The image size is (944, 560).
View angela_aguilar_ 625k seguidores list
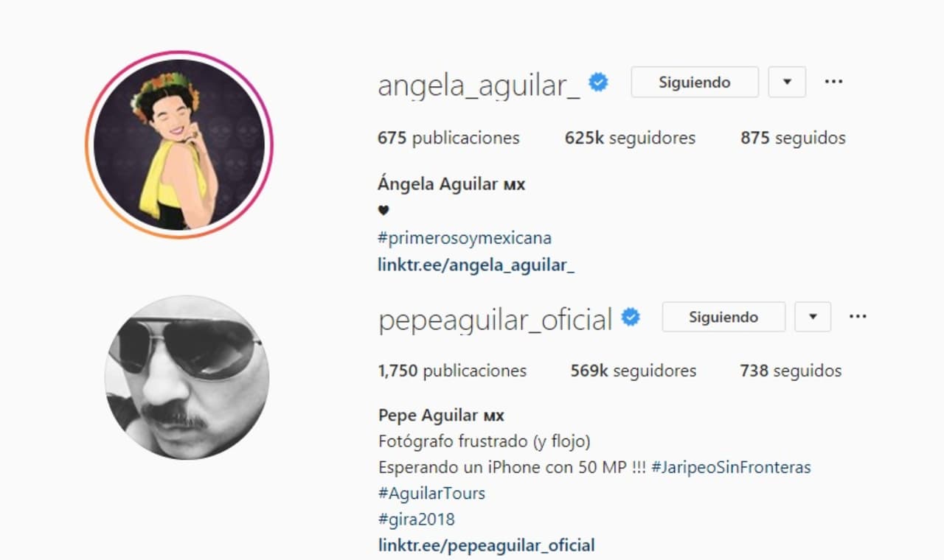coord(630,138)
